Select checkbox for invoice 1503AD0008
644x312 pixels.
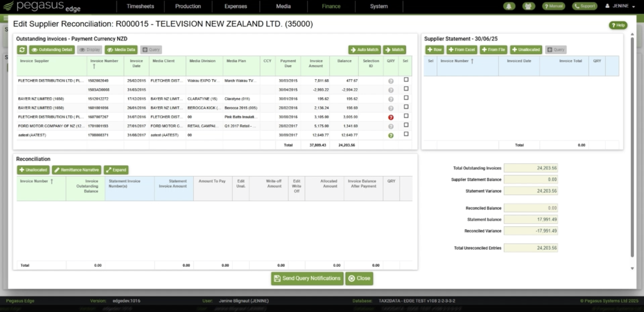(406, 89)
